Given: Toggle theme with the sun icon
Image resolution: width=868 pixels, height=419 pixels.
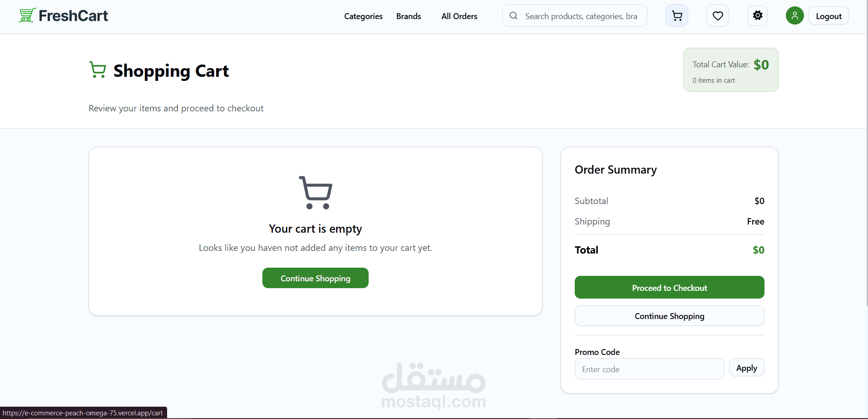Looking at the screenshot, I should click(x=757, y=16).
